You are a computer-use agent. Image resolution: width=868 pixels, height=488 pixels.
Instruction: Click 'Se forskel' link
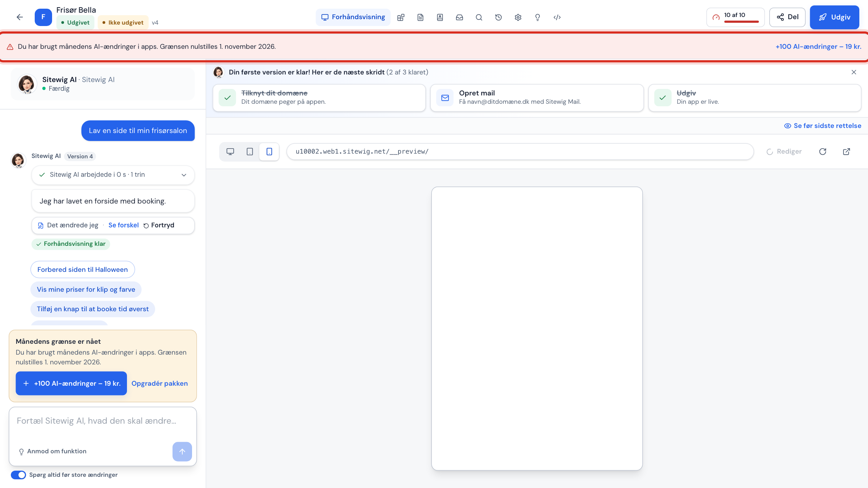tap(123, 225)
